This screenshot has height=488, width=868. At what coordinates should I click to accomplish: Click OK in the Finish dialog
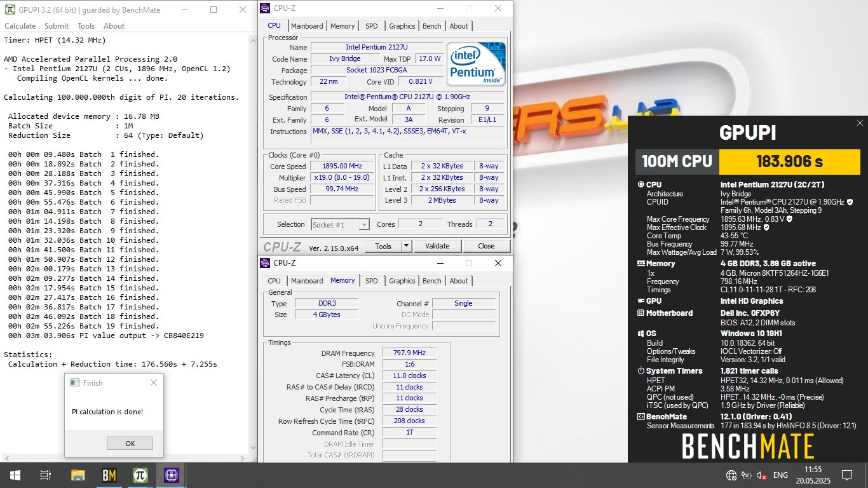pyautogui.click(x=130, y=444)
